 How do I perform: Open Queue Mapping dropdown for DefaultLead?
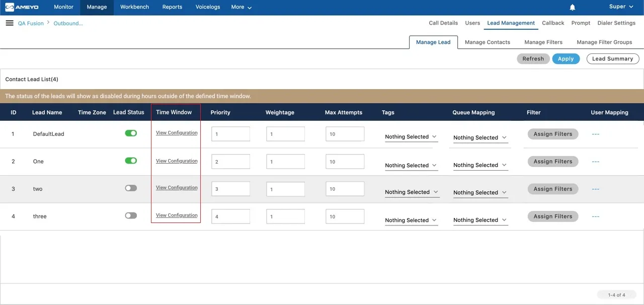pyautogui.click(x=480, y=138)
